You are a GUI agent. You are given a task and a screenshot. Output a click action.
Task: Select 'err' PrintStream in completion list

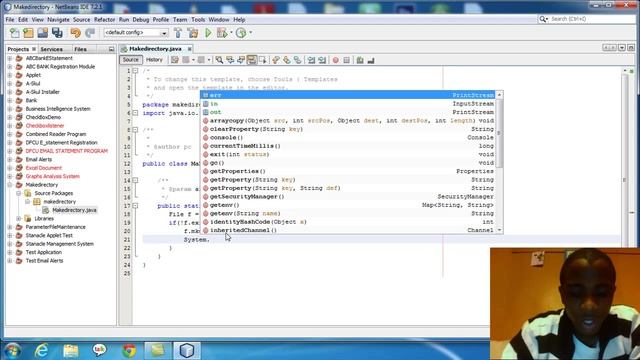coord(348,95)
